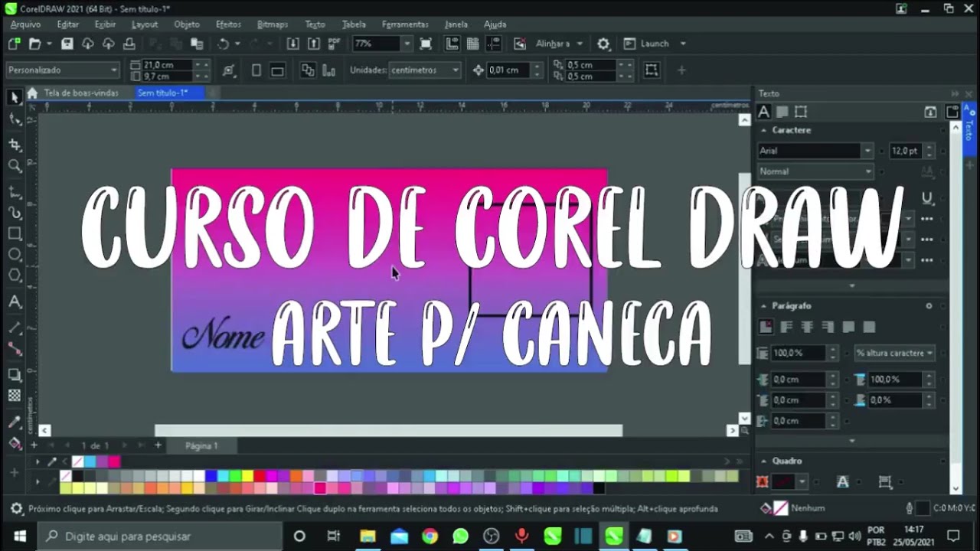
Task: Select the Zoom magnifier tool
Action: pyautogui.click(x=15, y=165)
